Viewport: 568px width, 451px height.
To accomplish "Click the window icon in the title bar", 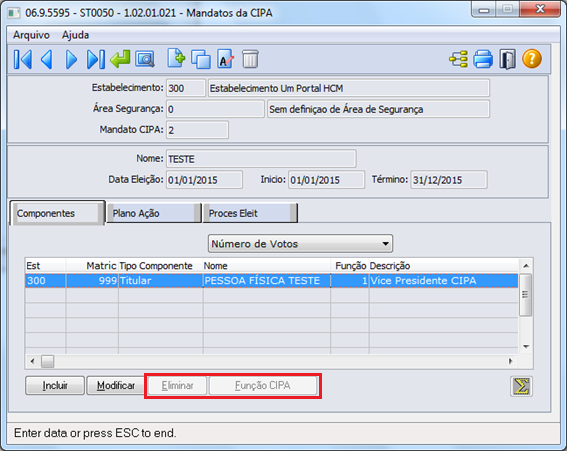I will click(x=14, y=13).
